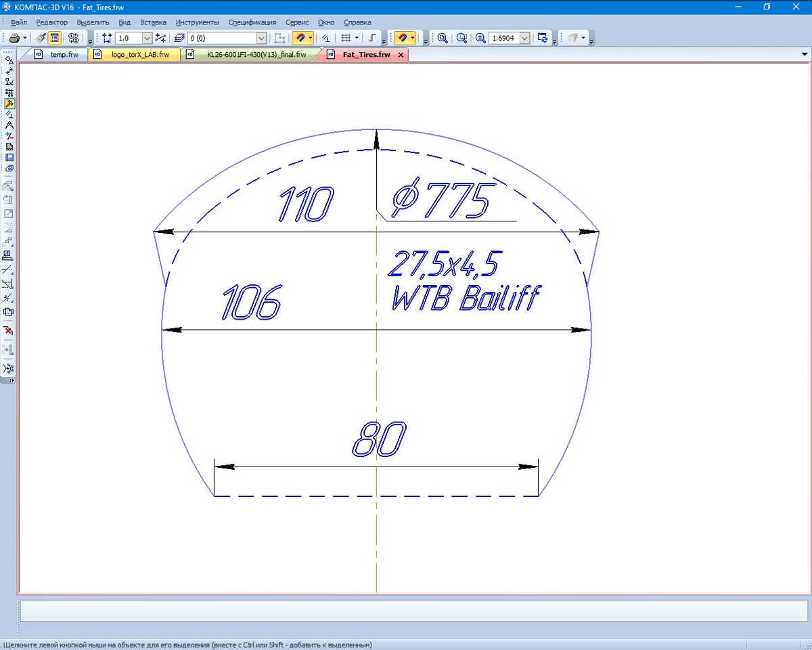Screen dimensions: 812x650
Task: Toggle the highlighted properties panel icon
Action: 54,39
